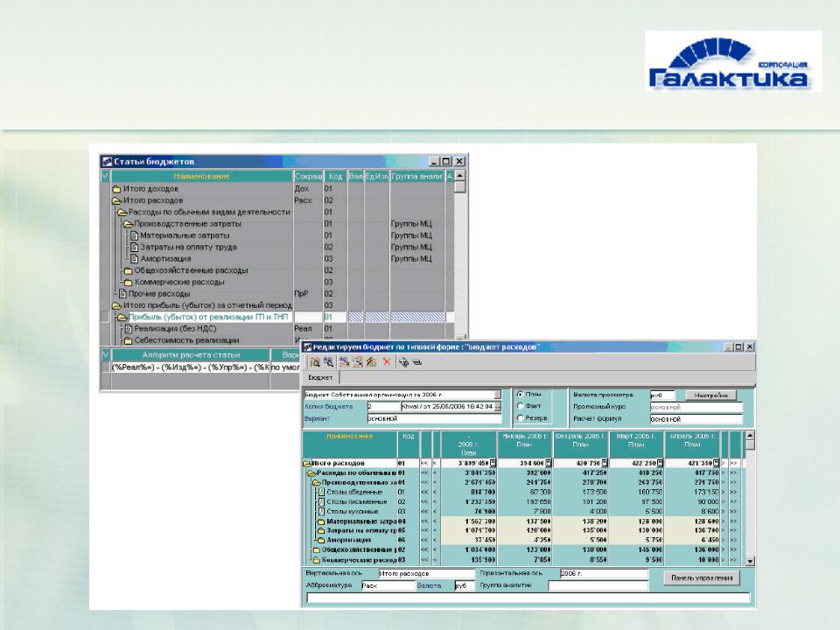This screenshot has width=840, height=630.
Task: Select the План radio button
Action: (x=520, y=395)
